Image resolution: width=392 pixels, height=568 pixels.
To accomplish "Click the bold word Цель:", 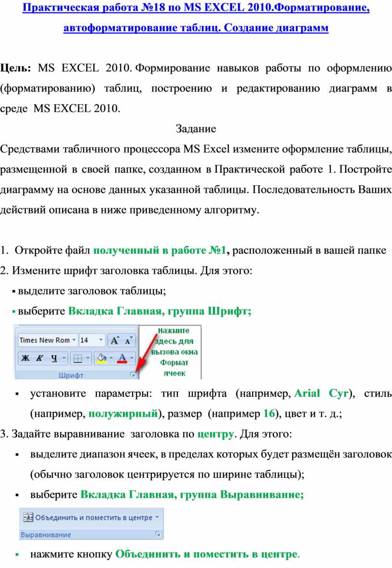I will pos(15,68).
